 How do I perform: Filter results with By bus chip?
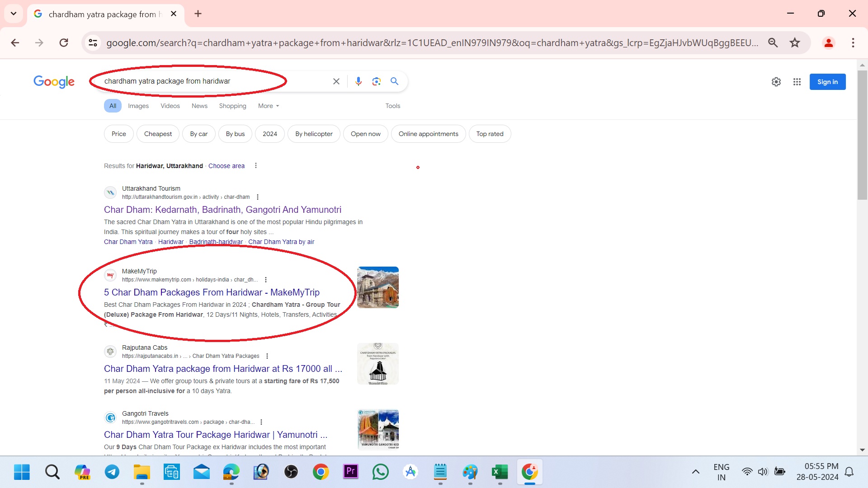[x=235, y=134]
